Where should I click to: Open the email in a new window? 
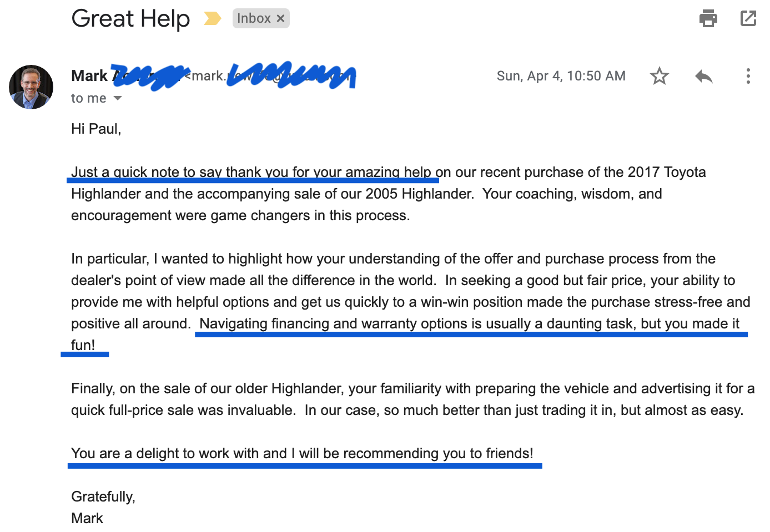click(748, 18)
